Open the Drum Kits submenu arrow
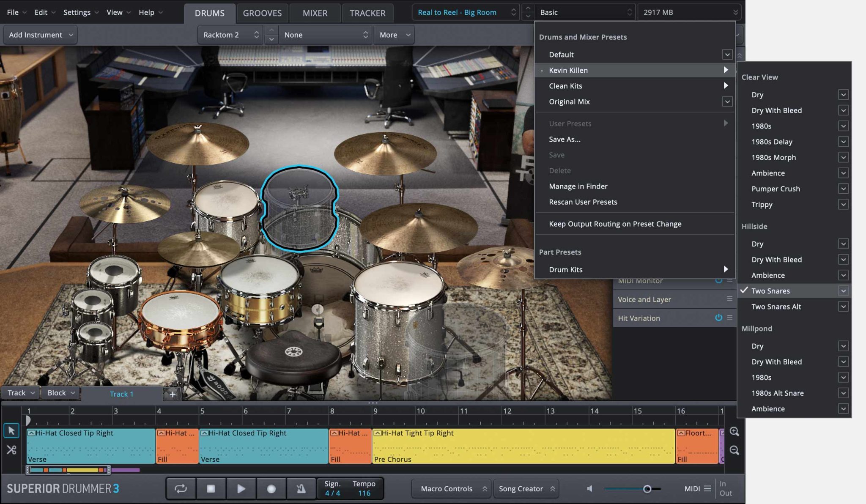 pos(726,269)
